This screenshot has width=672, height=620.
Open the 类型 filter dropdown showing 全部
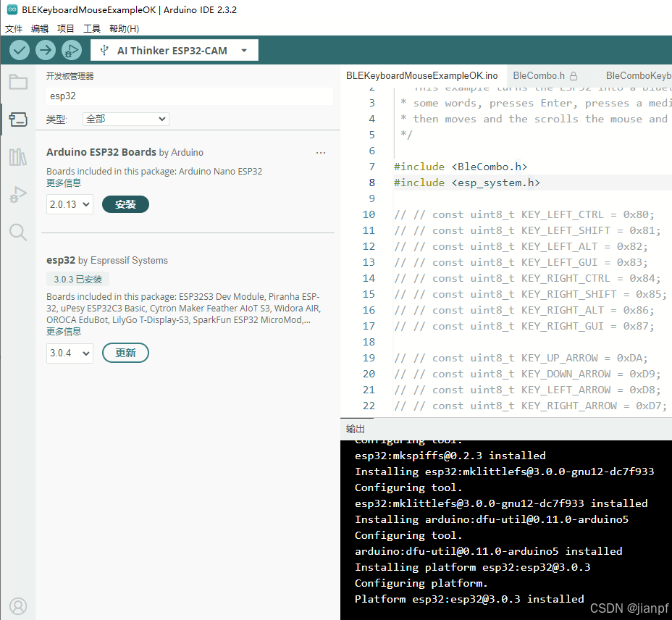coord(125,120)
